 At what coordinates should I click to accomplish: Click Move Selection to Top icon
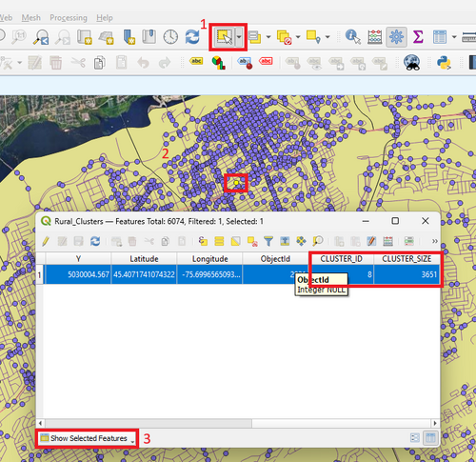point(285,241)
